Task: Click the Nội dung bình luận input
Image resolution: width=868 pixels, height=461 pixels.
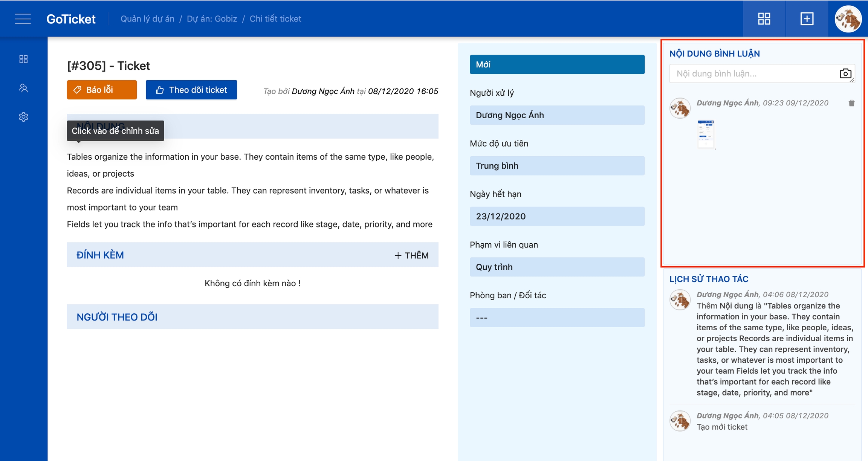Action: click(753, 73)
